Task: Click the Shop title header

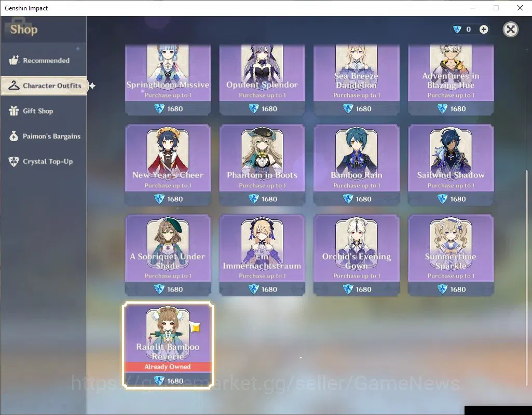Action: pyautogui.click(x=24, y=30)
